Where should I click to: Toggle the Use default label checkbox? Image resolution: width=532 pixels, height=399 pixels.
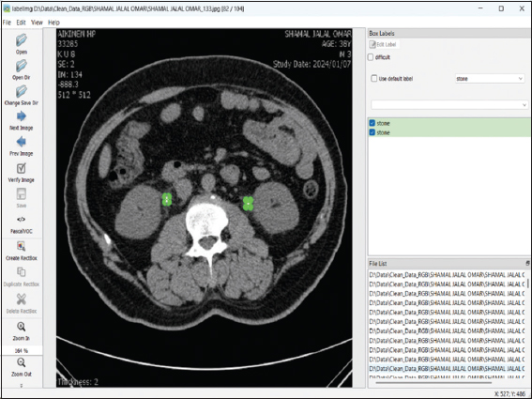tap(373, 79)
